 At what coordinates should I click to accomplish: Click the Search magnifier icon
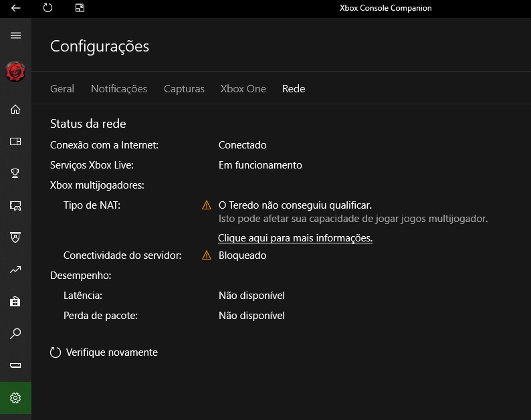[15, 334]
